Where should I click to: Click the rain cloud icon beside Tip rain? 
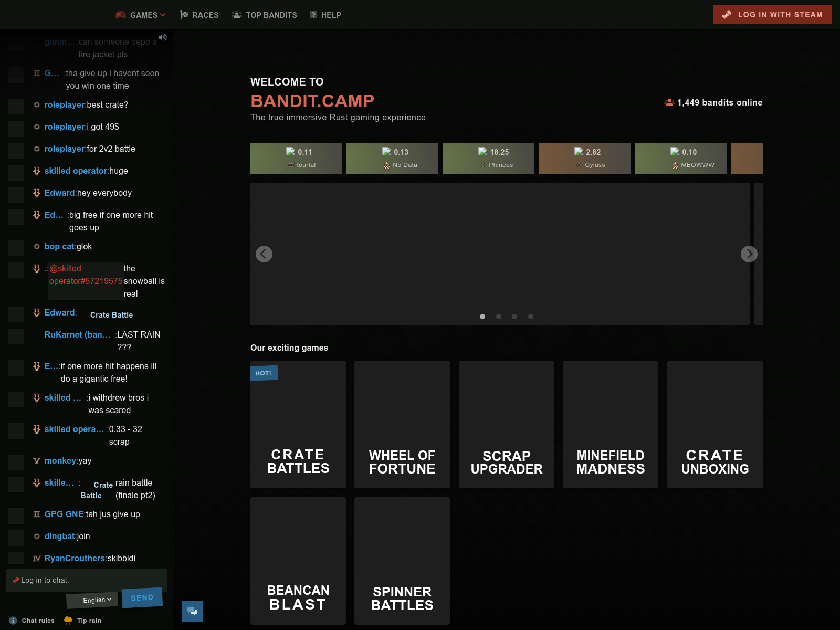click(68, 620)
